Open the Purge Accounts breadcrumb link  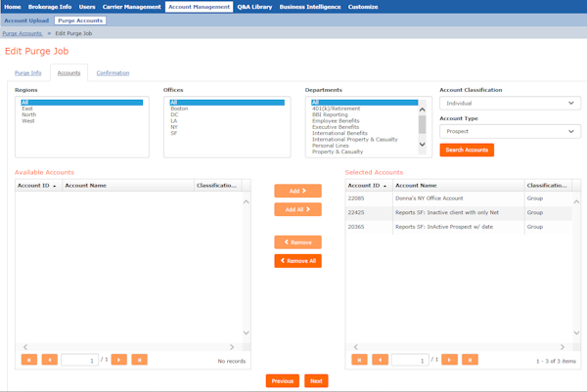click(23, 33)
